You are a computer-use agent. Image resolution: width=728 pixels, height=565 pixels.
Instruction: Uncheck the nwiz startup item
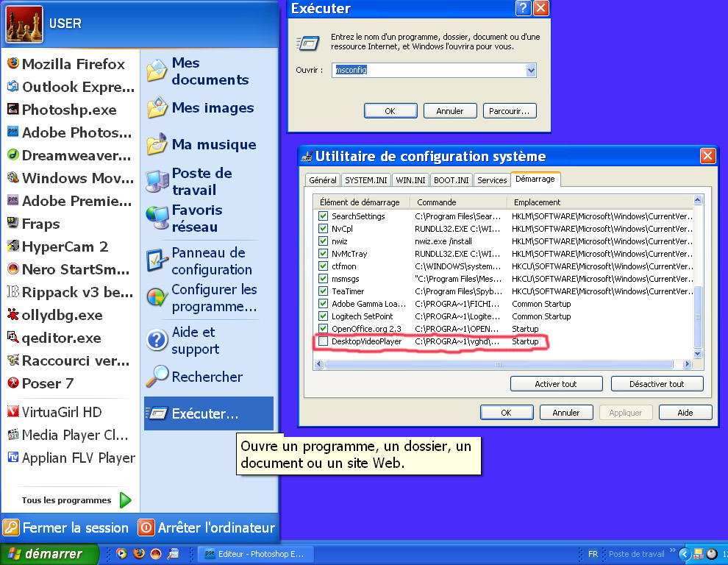point(323,241)
